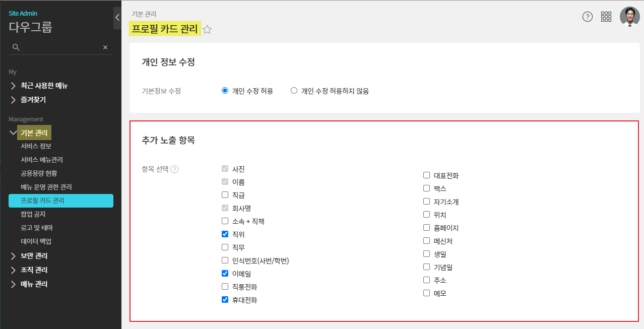644x329 pixels.
Task: Go to 로고 및 테마 page
Action: 37,228
